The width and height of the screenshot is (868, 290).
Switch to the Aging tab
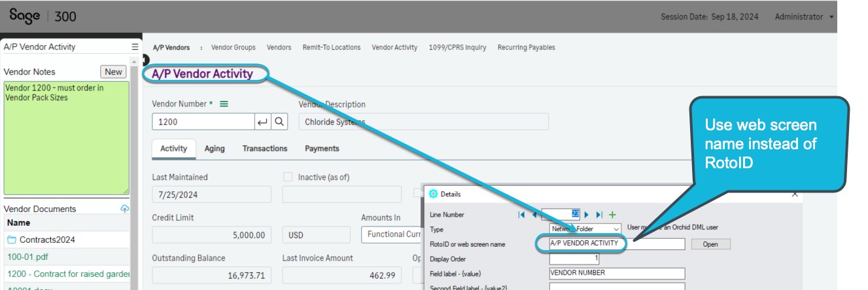point(215,149)
